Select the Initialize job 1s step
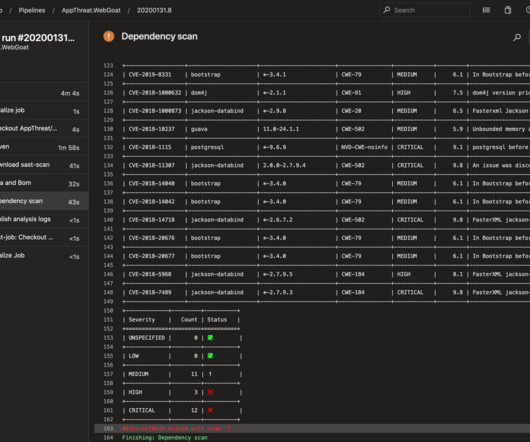The width and height of the screenshot is (530, 442). (x=44, y=110)
